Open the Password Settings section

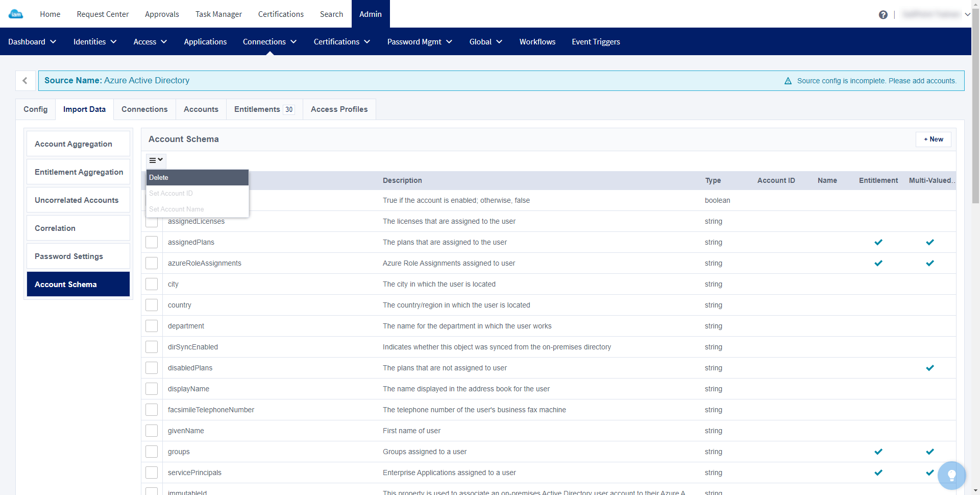pos(78,256)
